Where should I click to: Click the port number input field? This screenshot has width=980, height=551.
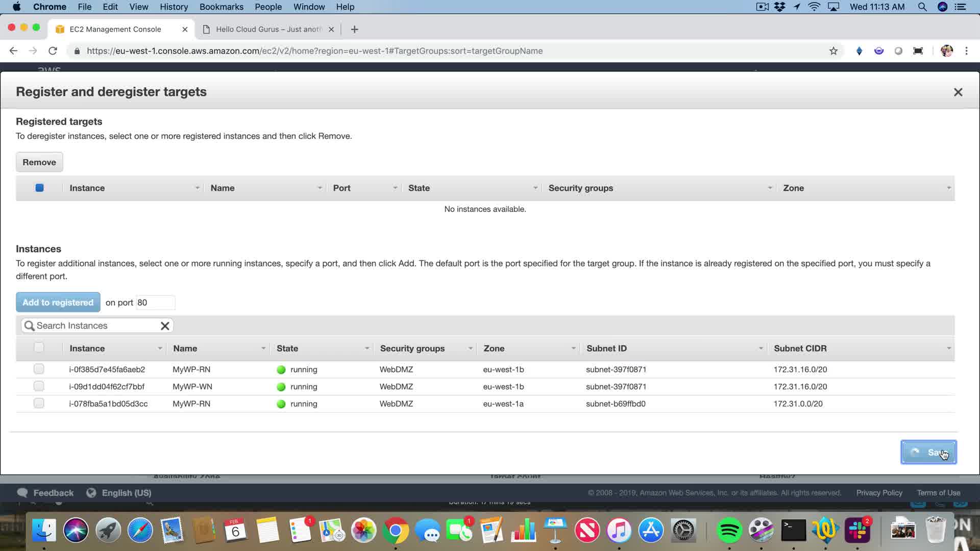(155, 303)
